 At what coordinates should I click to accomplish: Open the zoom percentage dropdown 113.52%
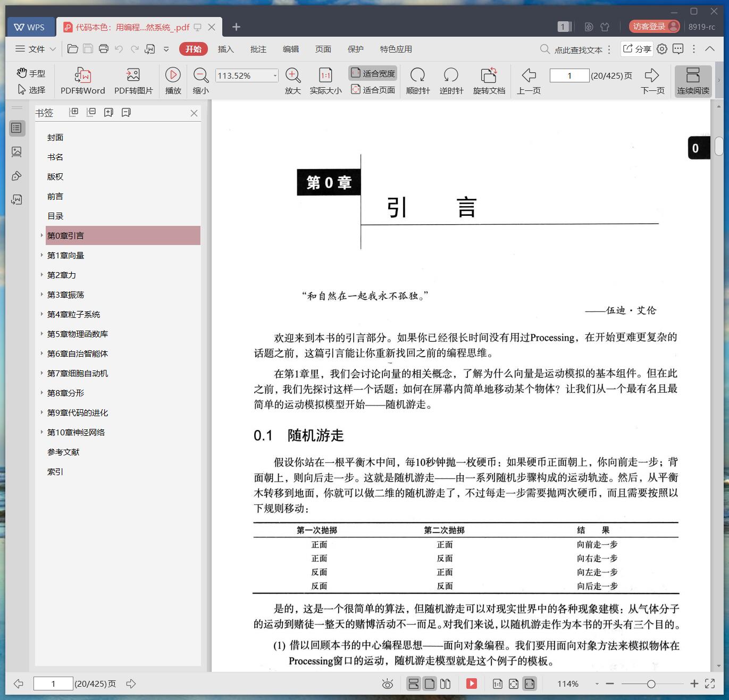coord(275,75)
